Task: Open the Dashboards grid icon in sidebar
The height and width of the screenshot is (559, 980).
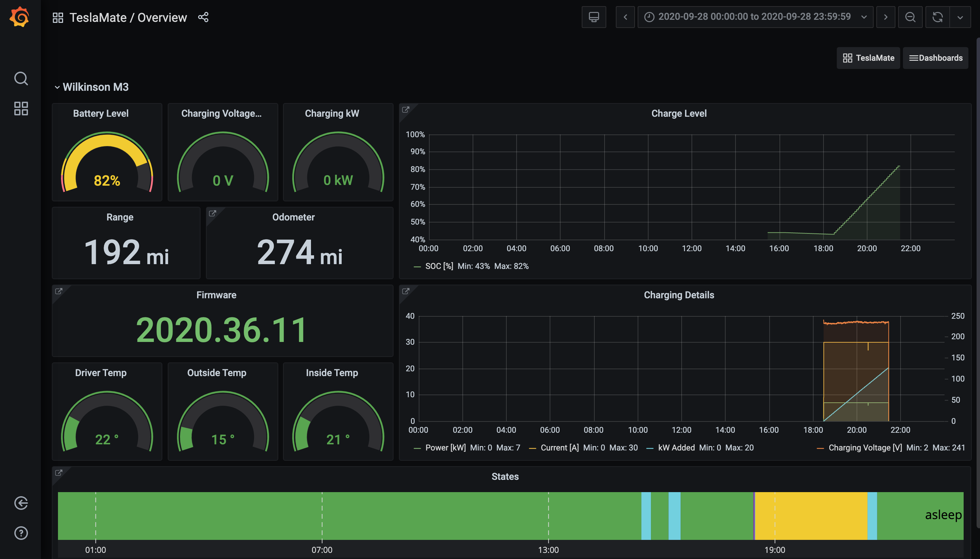Action: click(21, 109)
